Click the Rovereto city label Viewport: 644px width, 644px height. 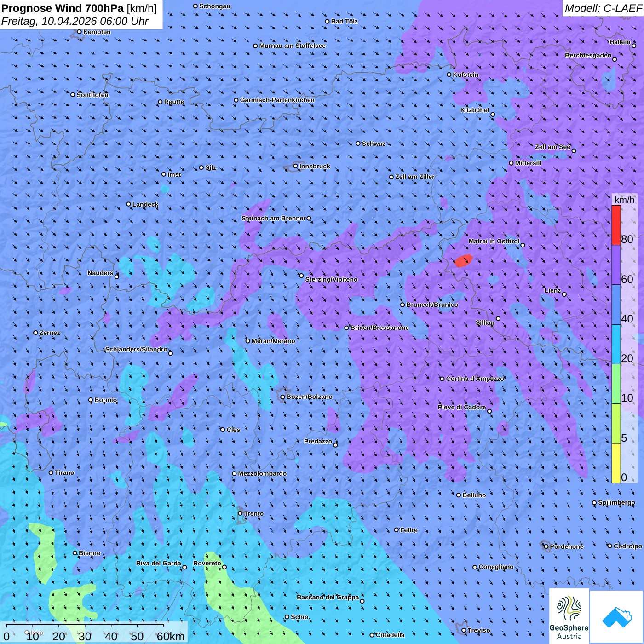[x=207, y=563]
